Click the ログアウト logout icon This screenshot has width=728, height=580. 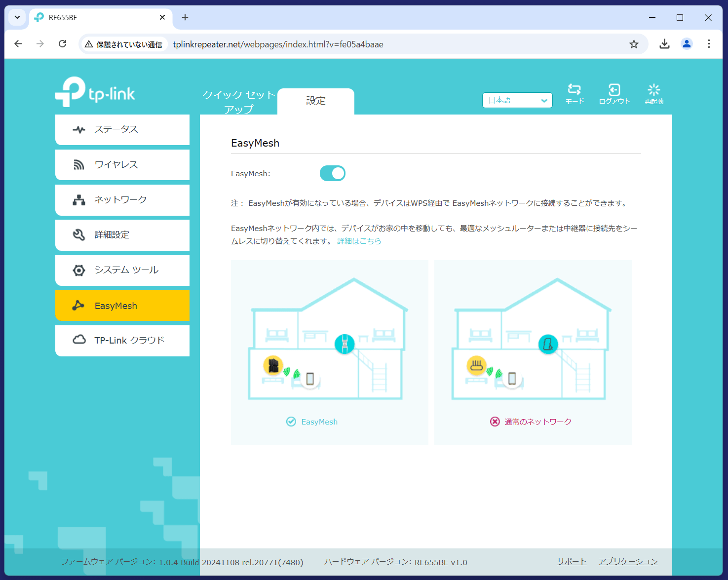[x=614, y=94]
